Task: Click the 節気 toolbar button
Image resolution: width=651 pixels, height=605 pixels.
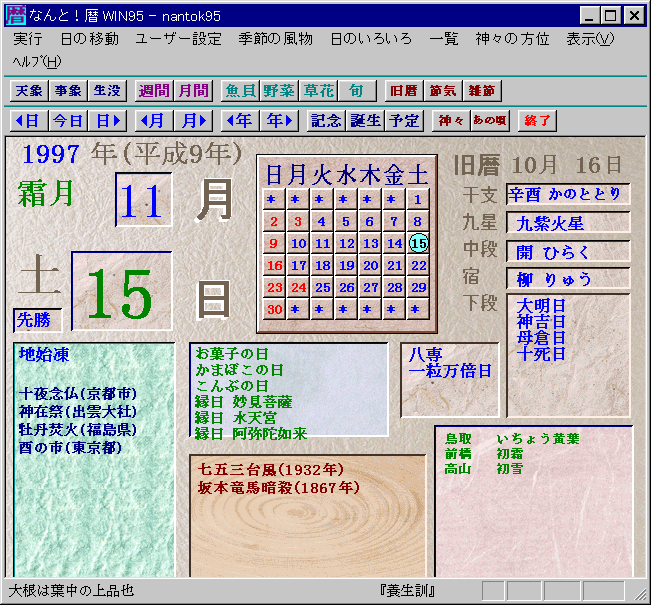Action: tap(443, 91)
